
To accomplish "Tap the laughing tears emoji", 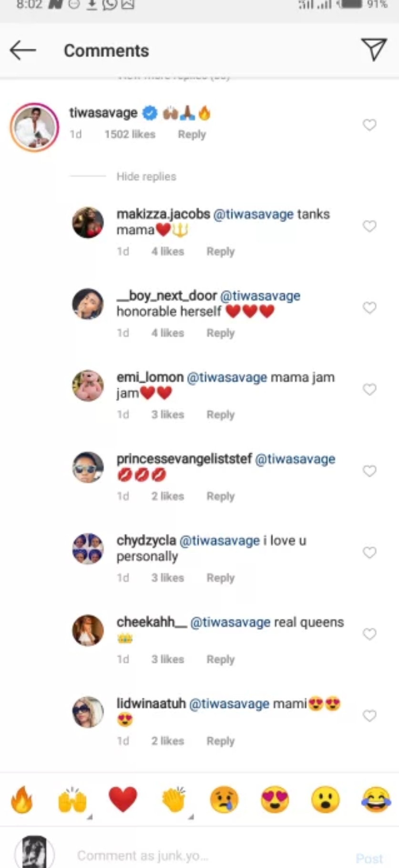I will click(x=376, y=799).
